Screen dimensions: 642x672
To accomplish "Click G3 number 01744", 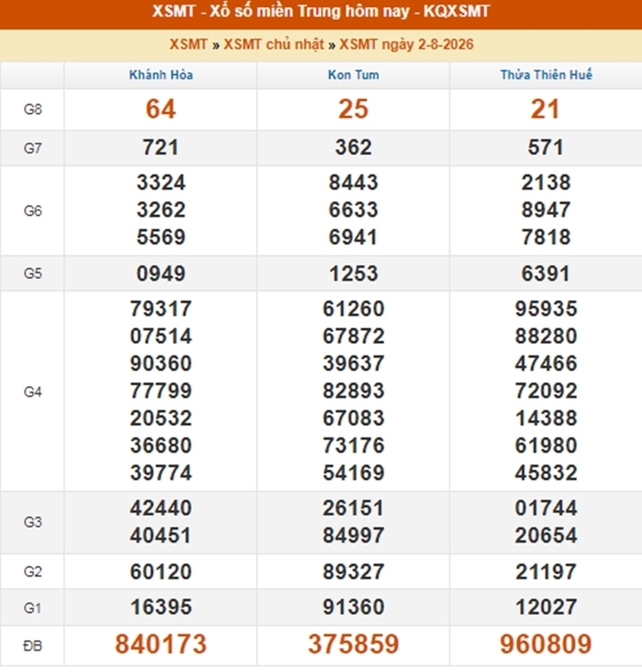I will click(546, 508).
